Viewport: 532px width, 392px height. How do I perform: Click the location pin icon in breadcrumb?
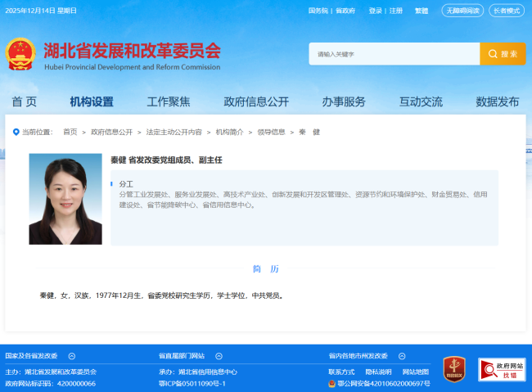[16, 132]
